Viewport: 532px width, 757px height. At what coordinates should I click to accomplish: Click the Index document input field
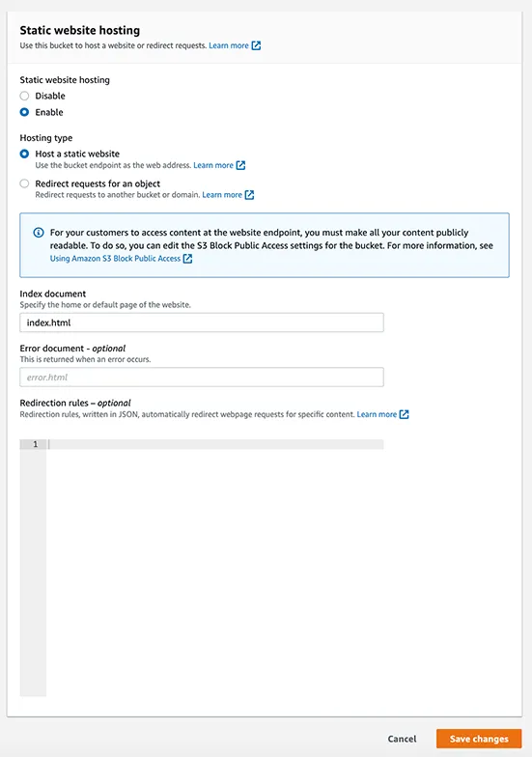[202, 322]
